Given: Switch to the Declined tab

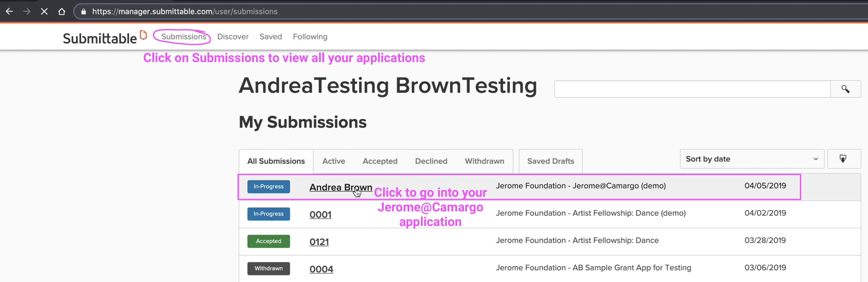Looking at the screenshot, I should click(x=431, y=161).
